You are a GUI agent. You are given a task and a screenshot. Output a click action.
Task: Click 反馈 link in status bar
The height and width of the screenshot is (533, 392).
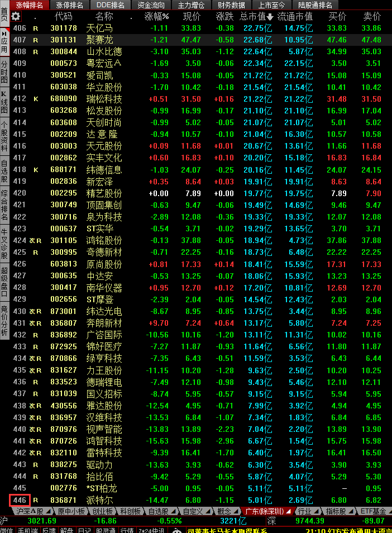(49, 530)
